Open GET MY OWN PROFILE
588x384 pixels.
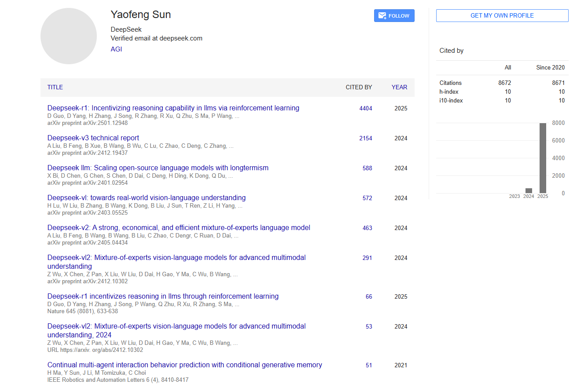pyautogui.click(x=502, y=15)
